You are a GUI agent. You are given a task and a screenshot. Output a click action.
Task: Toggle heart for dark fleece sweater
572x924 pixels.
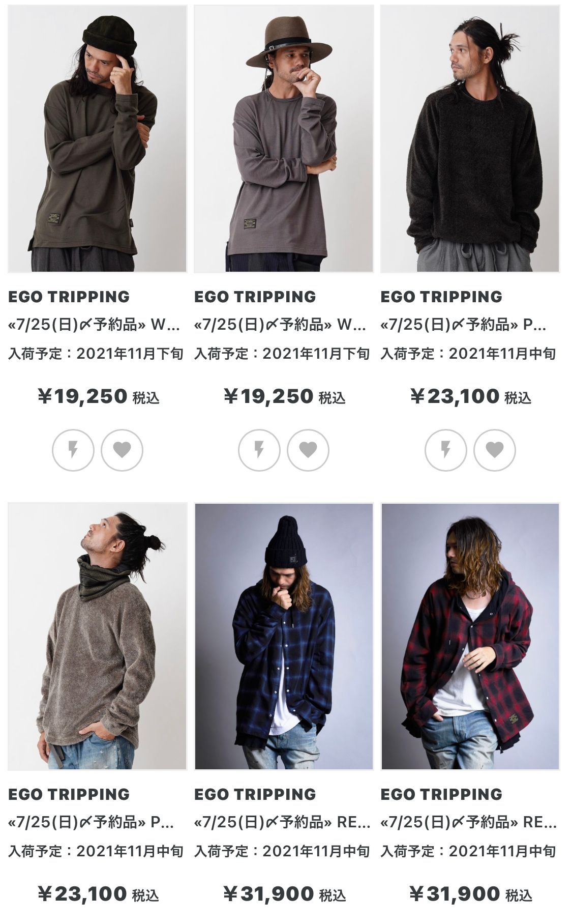coord(495,450)
